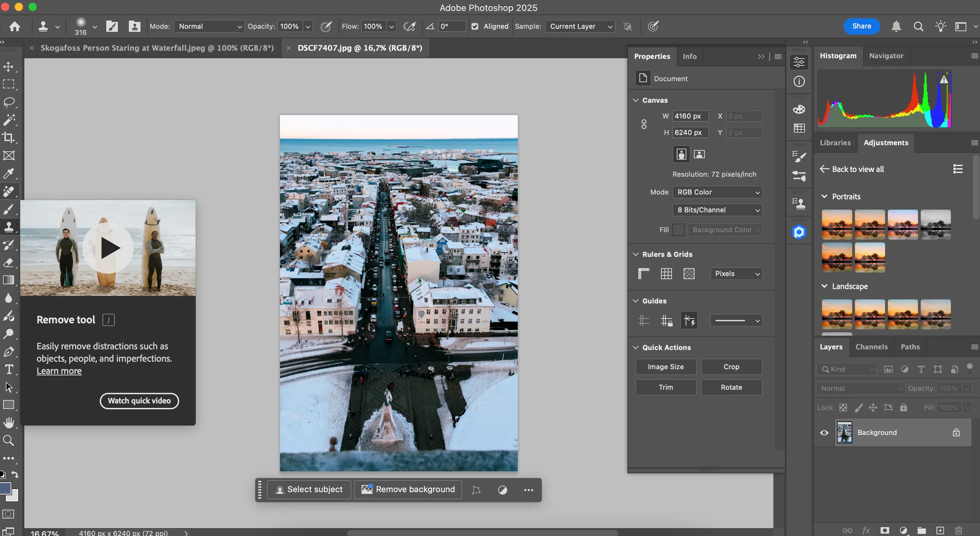Toggle the Aligned checkbox in options bar

pyautogui.click(x=475, y=26)
